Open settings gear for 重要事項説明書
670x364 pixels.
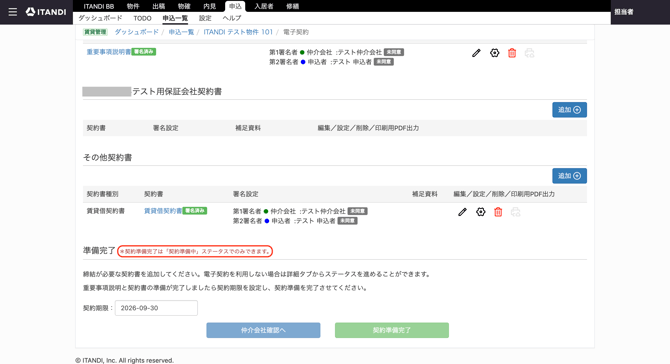click(x=494, y=53)
